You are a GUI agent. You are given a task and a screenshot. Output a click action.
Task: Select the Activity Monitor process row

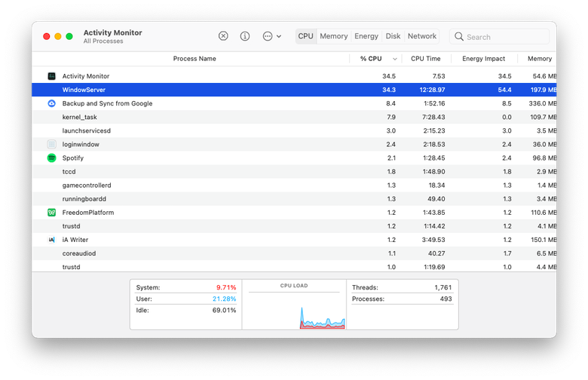(x=294, y=76)
